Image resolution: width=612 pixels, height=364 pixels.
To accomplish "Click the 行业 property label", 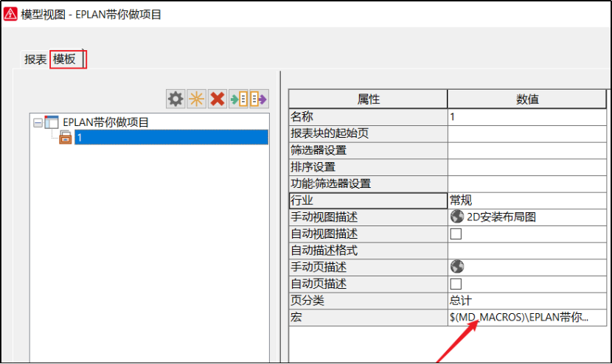I will [x=302, y=200].
